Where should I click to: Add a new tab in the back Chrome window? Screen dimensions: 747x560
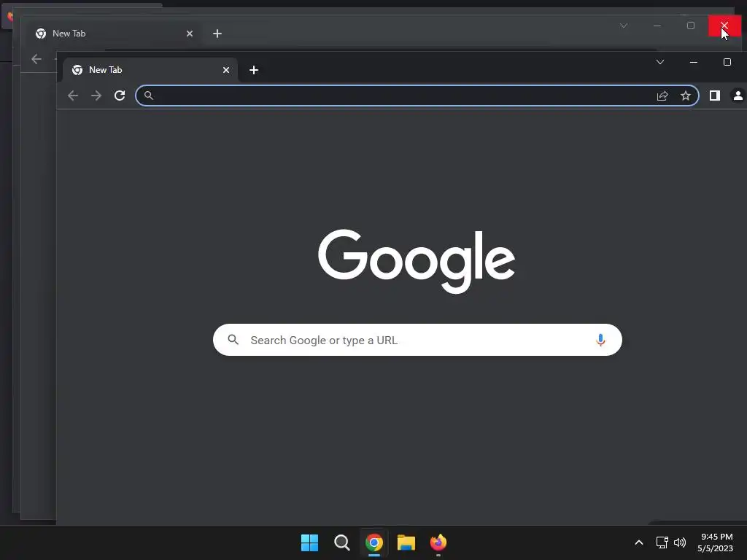pyautogui.click(x=217, y=34)
